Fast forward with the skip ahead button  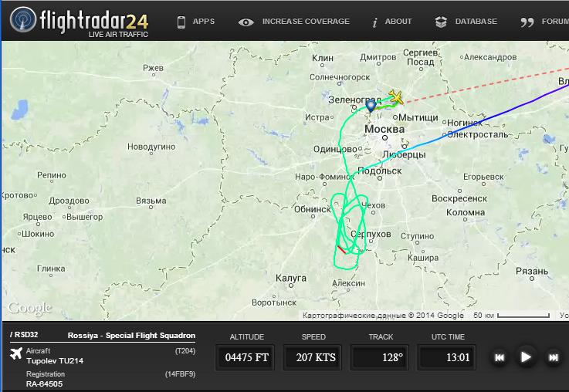(553, 357)
